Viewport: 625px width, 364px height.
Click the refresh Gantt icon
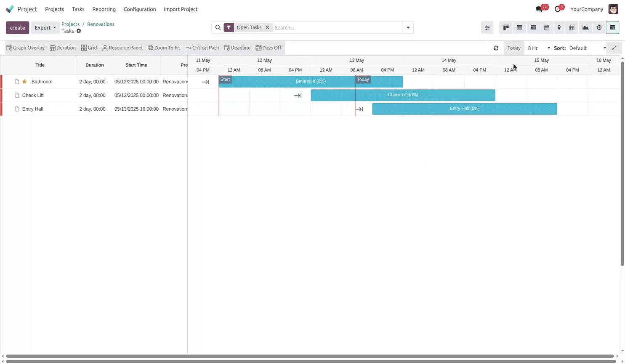pos(496,48)
